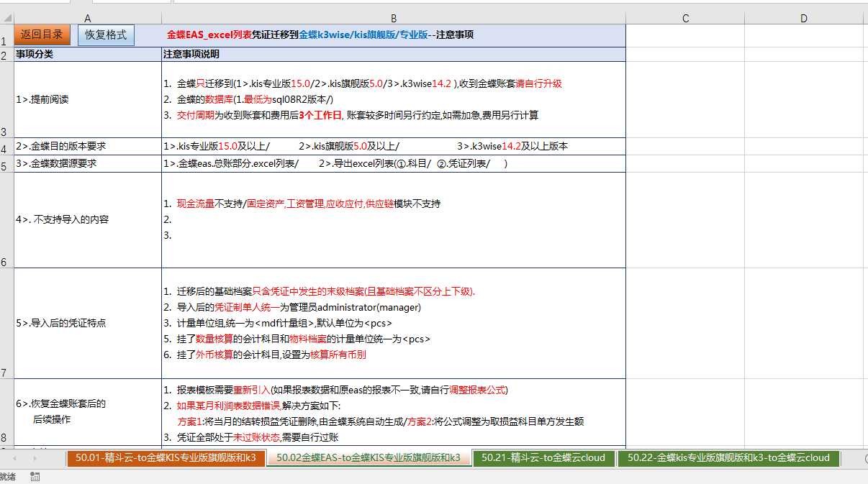Select column B by its header
This screenshot has width=868, height=484.
click(394, 18)
